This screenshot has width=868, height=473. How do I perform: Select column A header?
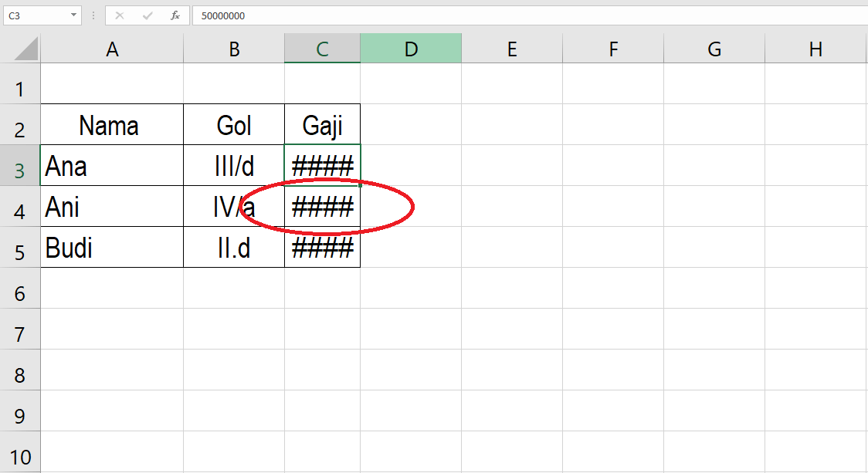[x=112, y=49]
